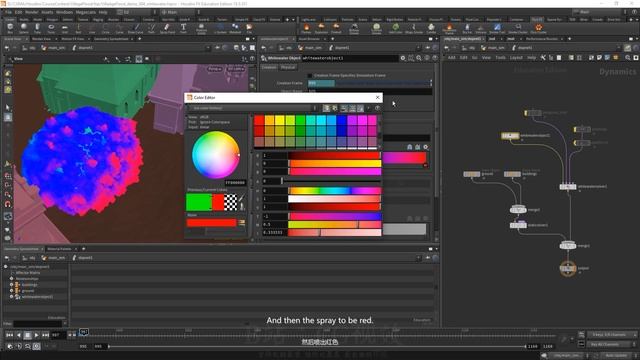Viewport: 640px width, 360px height.
Task: Open the Render menu
Action: (x=31, y=12)
